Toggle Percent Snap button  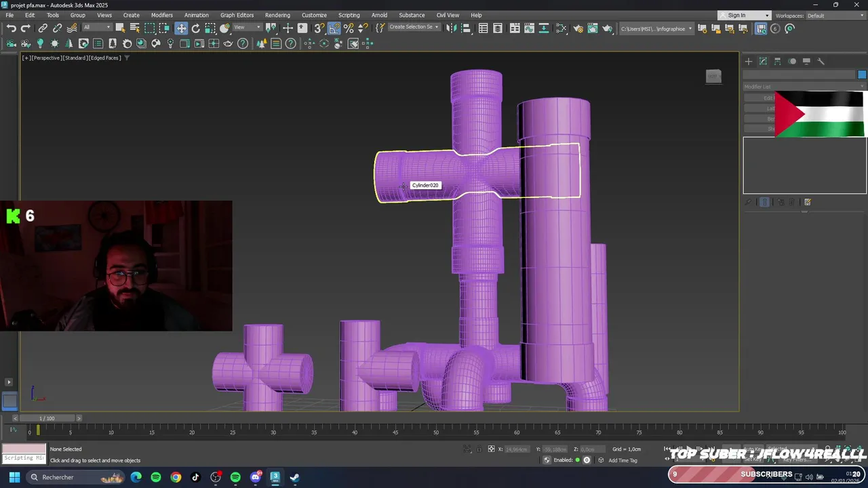[349, 28]
